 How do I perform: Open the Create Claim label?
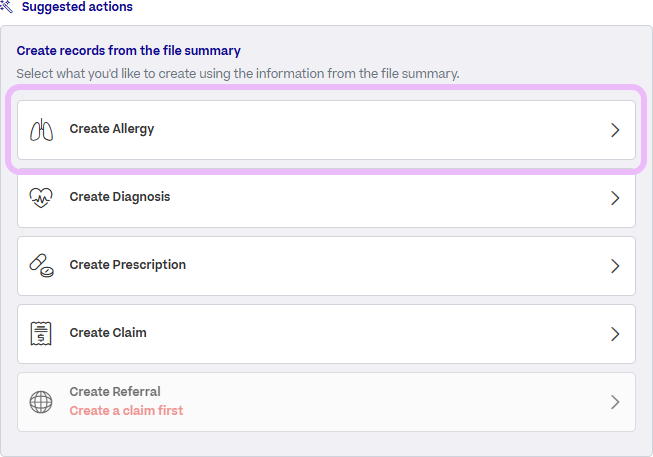pos(108,332)
